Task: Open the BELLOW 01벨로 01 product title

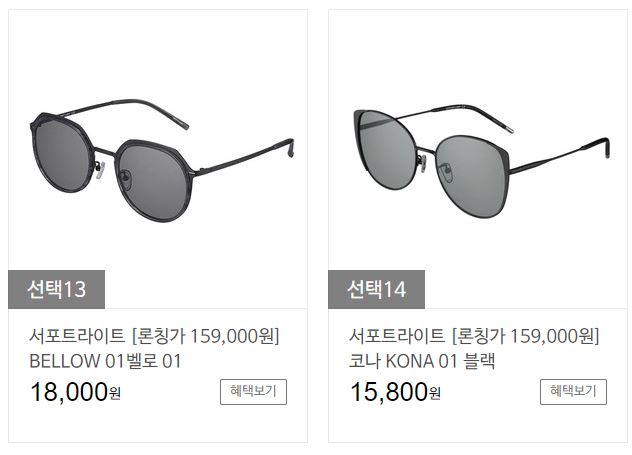Action: point(105,361)
